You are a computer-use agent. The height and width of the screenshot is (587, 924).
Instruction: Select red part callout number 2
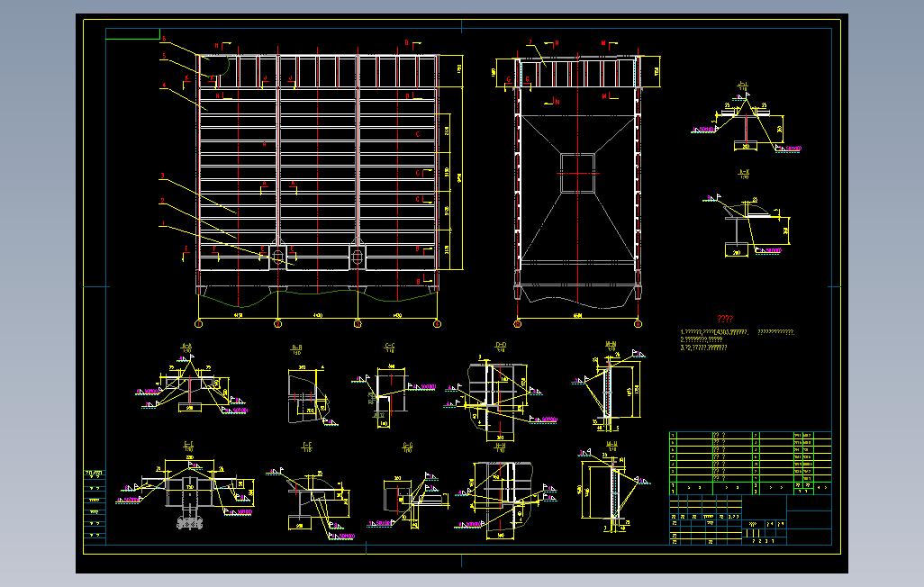163,201
